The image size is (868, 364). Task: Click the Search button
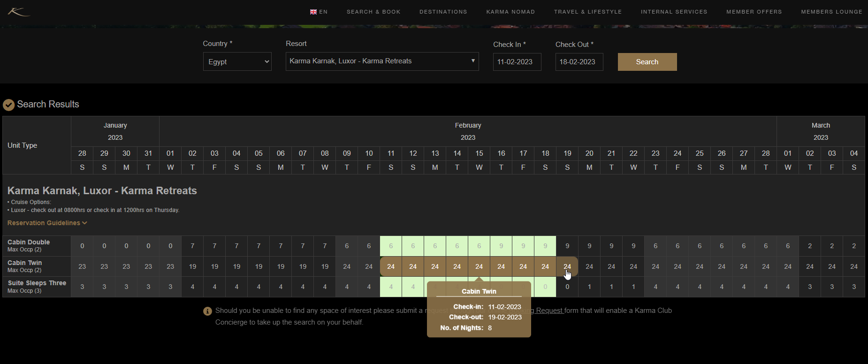pos(647,62)
